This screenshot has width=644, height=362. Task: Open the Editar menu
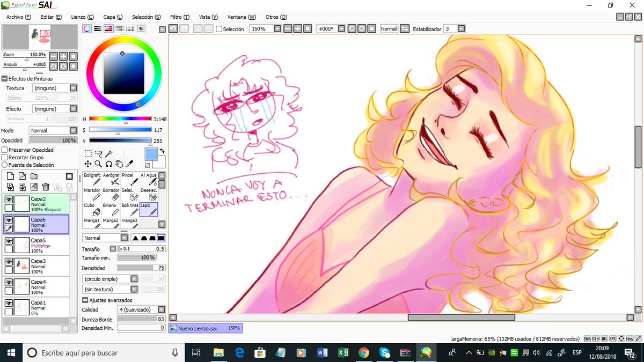point(51,17)
